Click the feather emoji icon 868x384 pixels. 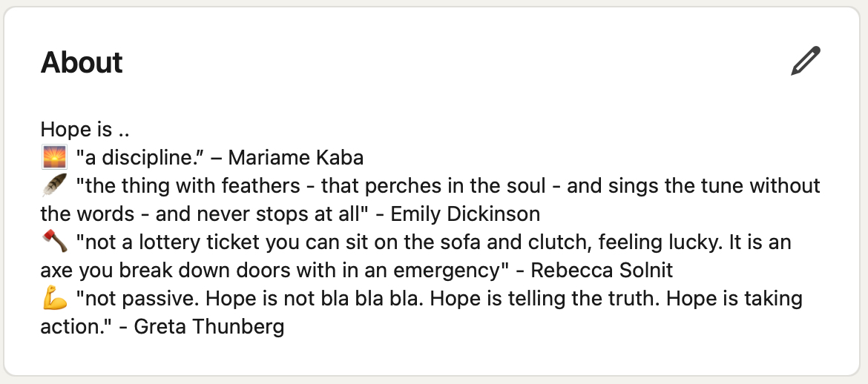[54, 185]
